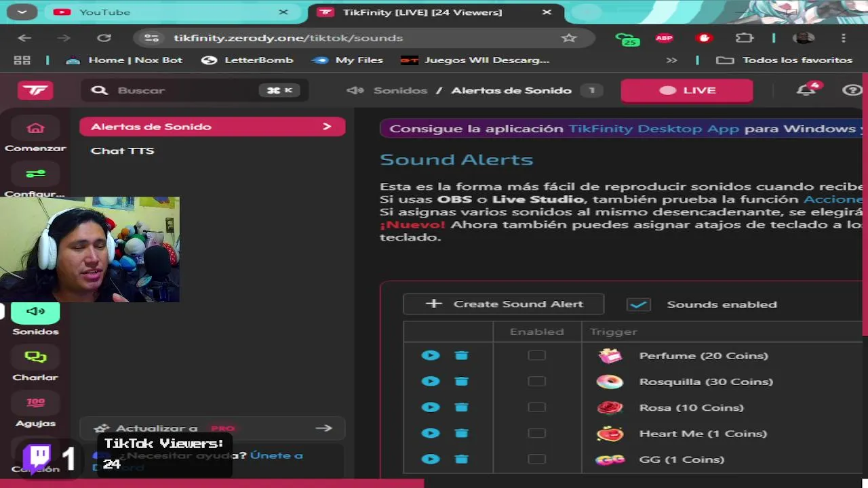The image size is (868, 488).
Task: Enable the Rosquilla (30 Coins) alert checkbox
Action: (536, 381)
